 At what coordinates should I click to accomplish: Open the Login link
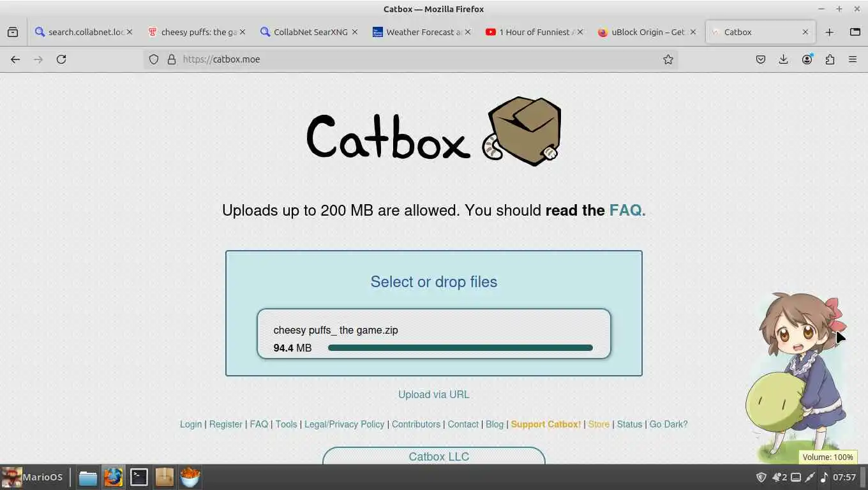tap(191, 424)
